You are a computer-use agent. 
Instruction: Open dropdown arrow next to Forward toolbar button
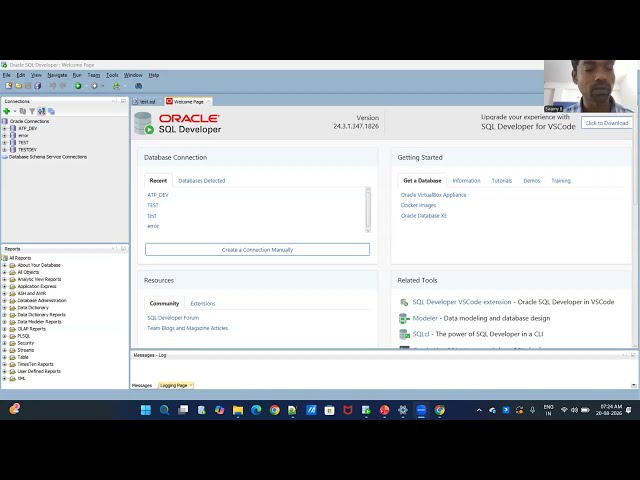click(102, 86)
